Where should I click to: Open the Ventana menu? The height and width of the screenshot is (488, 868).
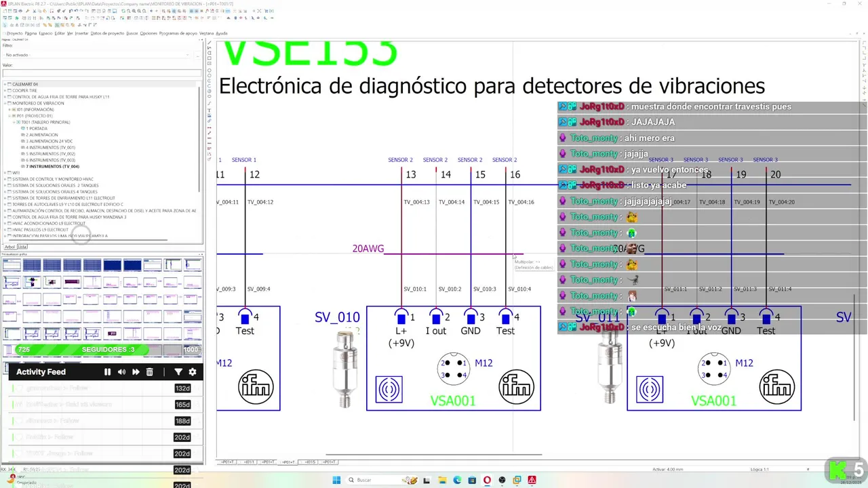tap(206, 33)
